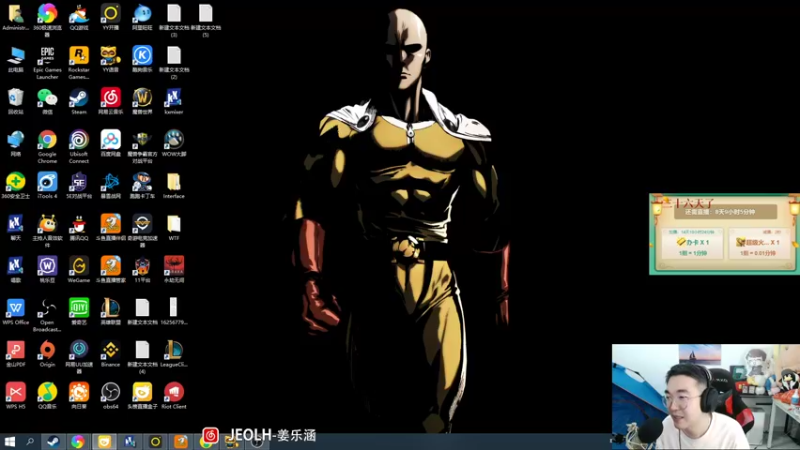Viewport: 800px width, 450px height.
Task: Select the 新建文本文档 (2) text file
Action: [174, 62]
